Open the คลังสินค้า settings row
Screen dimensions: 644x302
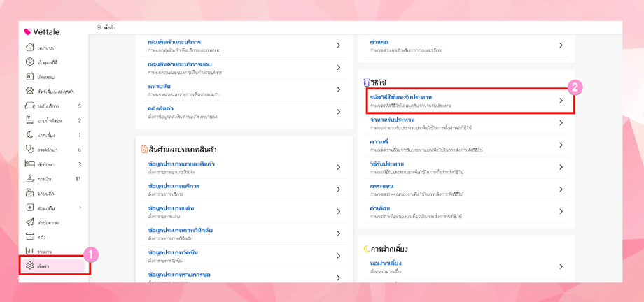[x=161, y=108]
